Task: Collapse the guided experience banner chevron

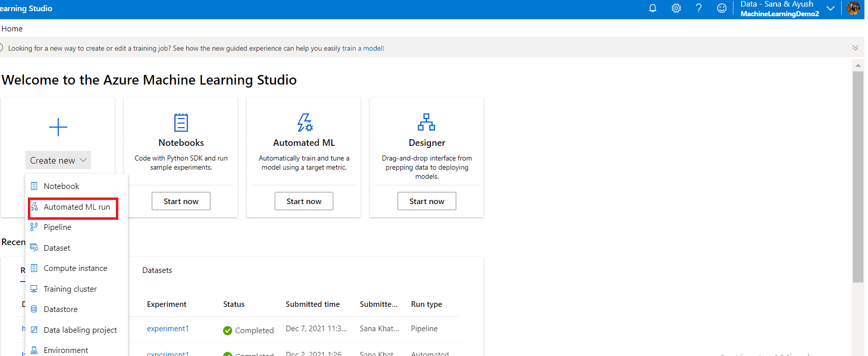Action: [x=855, y=48]
